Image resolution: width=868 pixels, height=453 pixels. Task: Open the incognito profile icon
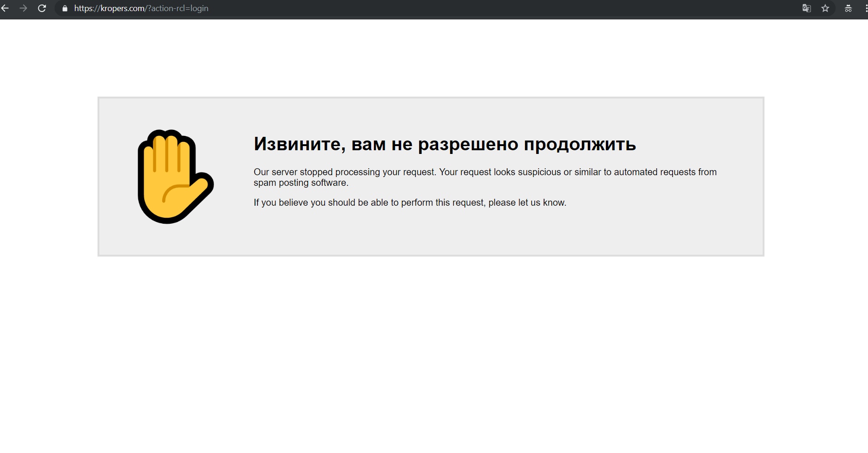(x=848, y=8)
